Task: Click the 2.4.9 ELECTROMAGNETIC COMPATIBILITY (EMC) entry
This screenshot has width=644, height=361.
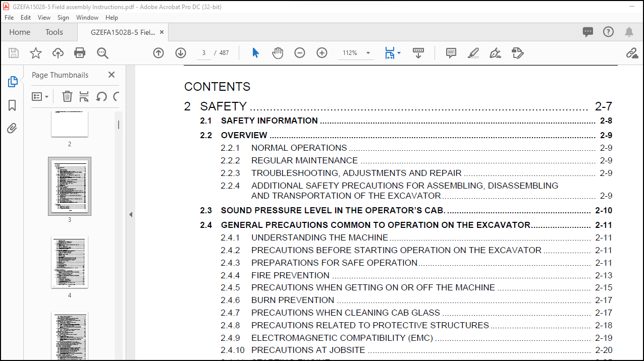Action: [416, 338]
